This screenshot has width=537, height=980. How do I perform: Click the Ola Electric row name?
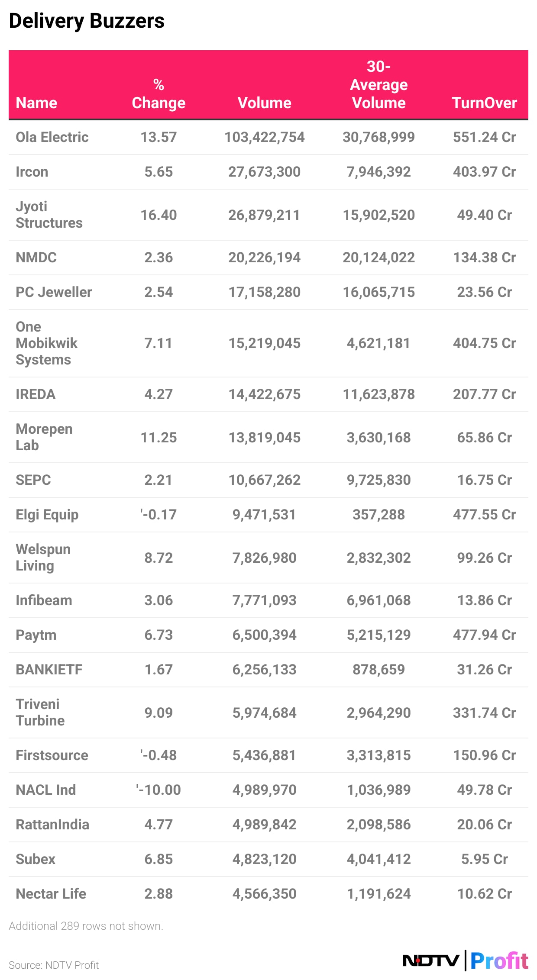point(52,137)
